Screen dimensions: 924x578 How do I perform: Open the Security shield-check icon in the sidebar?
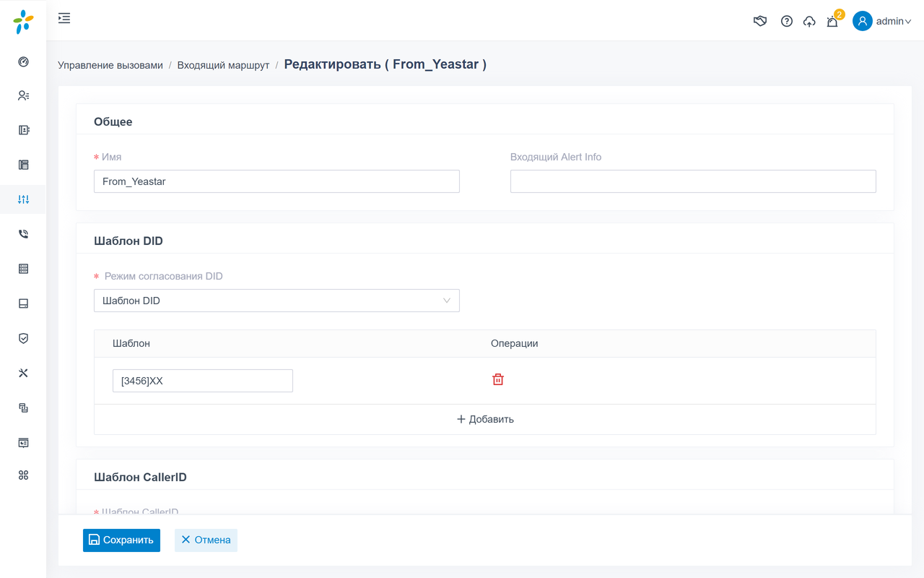point(23,338)
